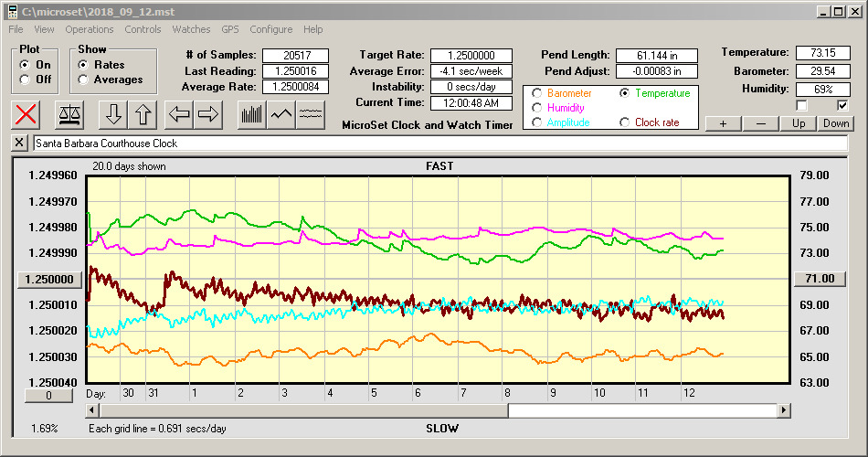Open the Help menu
Image resolution: width=868 pixels, height=457 pixels.
point(312,29)
